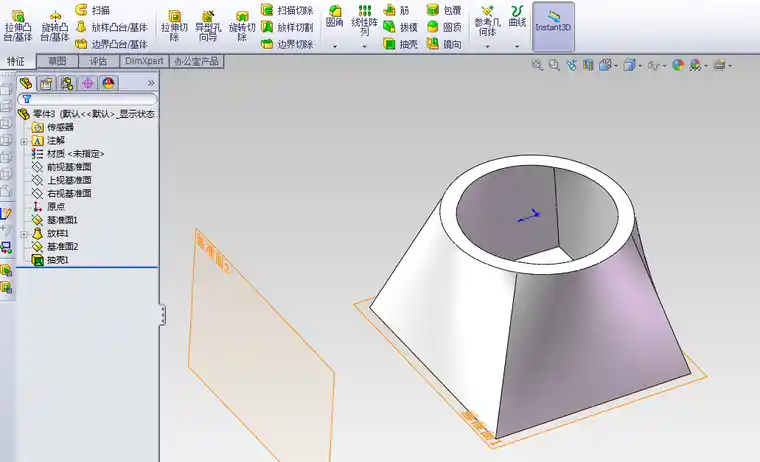Select 上视基准面 top plane
Viewport: 760px width, 462px height.
coord(62,180)
